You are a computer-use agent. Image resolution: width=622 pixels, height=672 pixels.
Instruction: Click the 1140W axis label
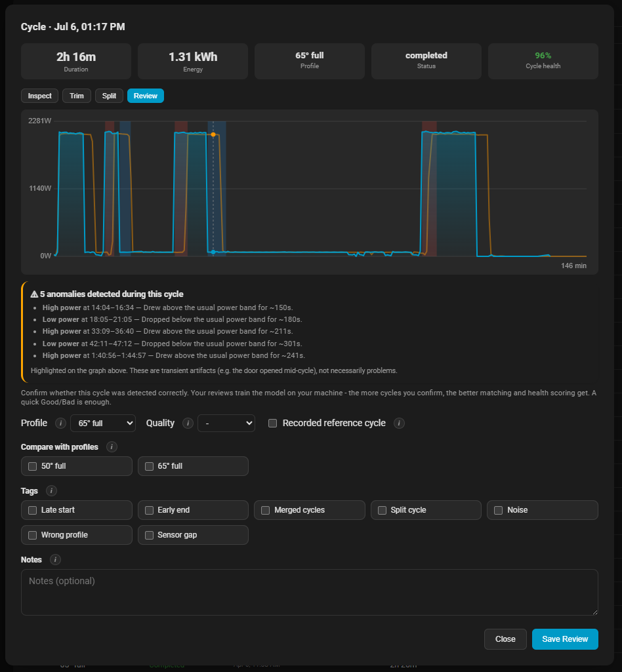(x=40, y=189)
